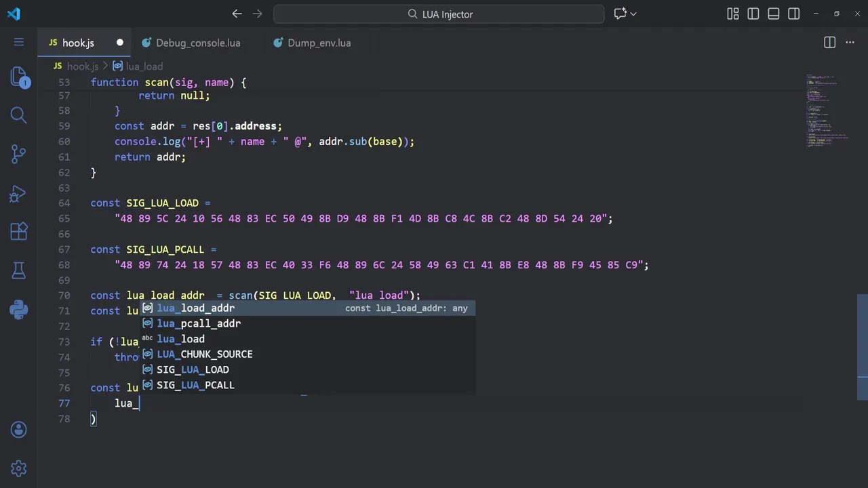868x488 pixels.
Task: Select the lua_pcall_addr suggestion
Action: (199, 323)
